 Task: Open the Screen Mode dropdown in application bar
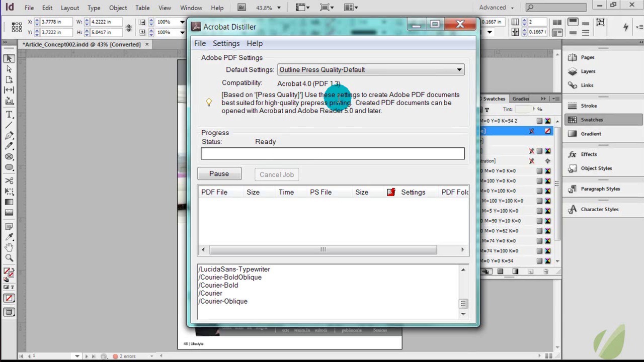(327, 8)
